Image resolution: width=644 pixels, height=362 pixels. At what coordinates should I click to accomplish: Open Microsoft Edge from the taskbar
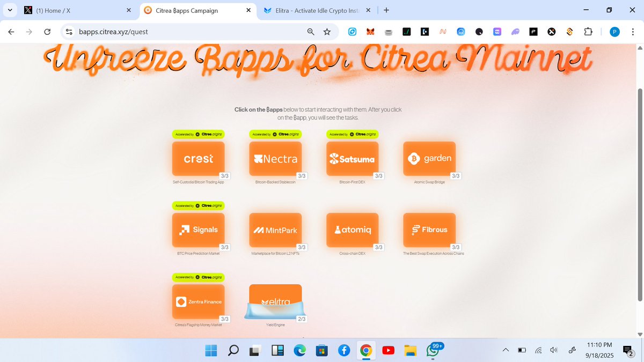point(299,351)
